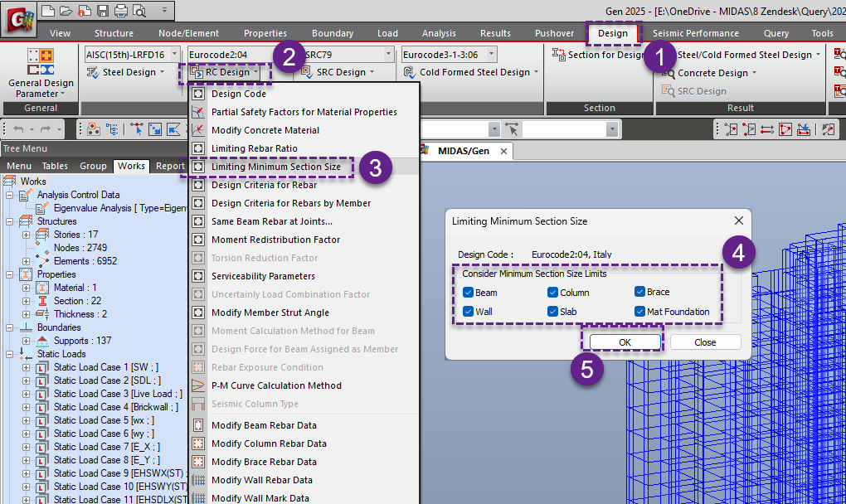
Task: Uncheck the Mat Foundation checkbox
Action: click(x=639, y=312)
